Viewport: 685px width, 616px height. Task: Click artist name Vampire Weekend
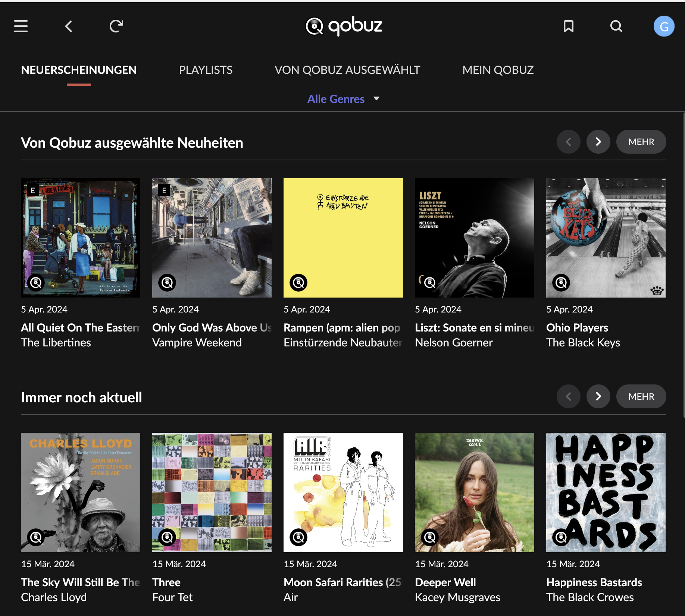click(x=197, y=342)
